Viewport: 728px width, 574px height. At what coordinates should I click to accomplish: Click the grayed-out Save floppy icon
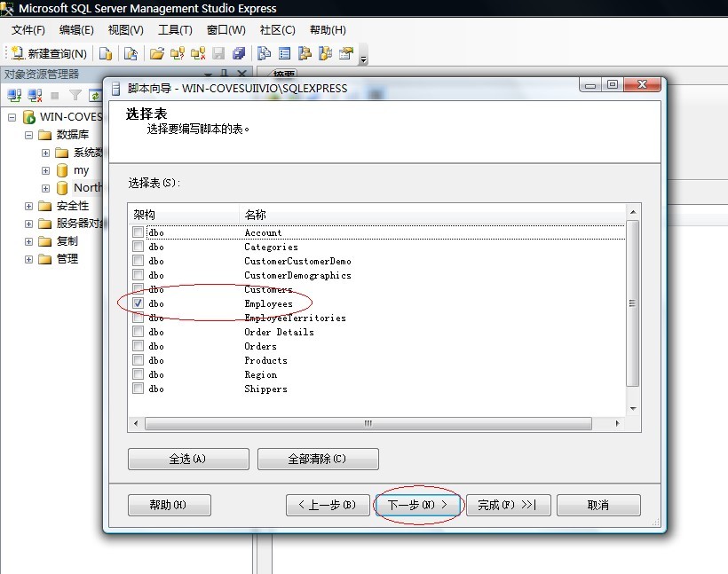218,54
